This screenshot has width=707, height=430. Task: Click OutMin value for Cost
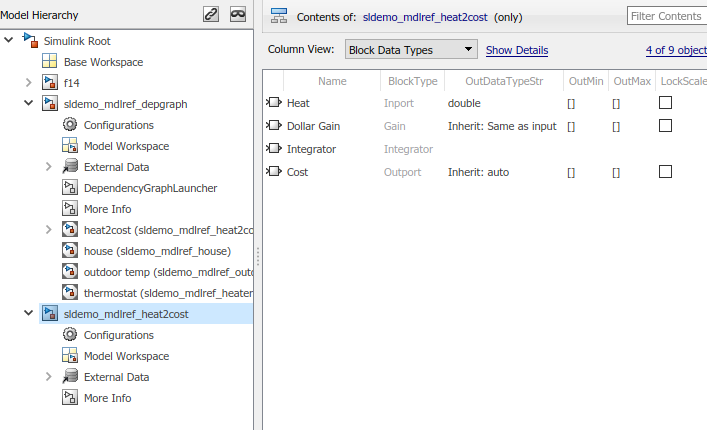[571, 173]
